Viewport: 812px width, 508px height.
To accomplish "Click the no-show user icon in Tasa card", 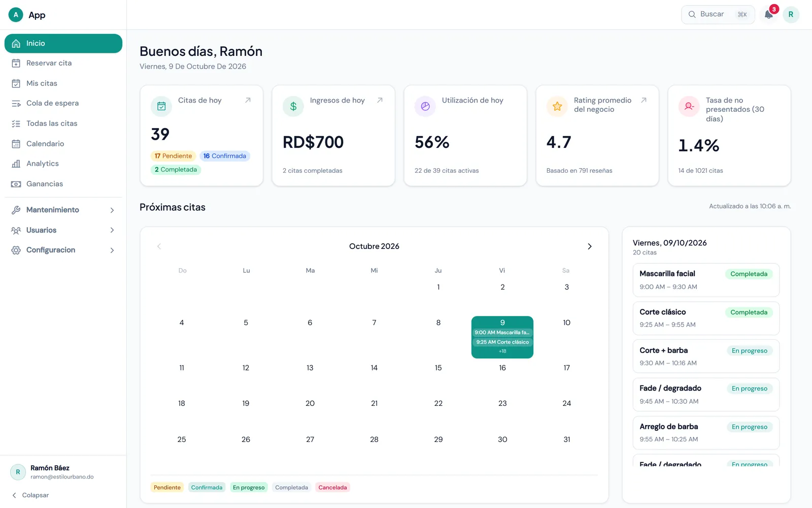I will [689, 106].
